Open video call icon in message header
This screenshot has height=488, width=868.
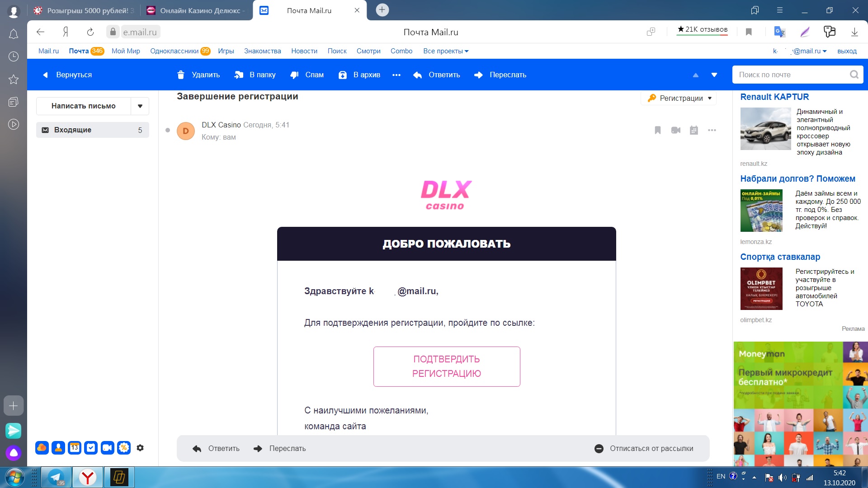tap(676, 131)
